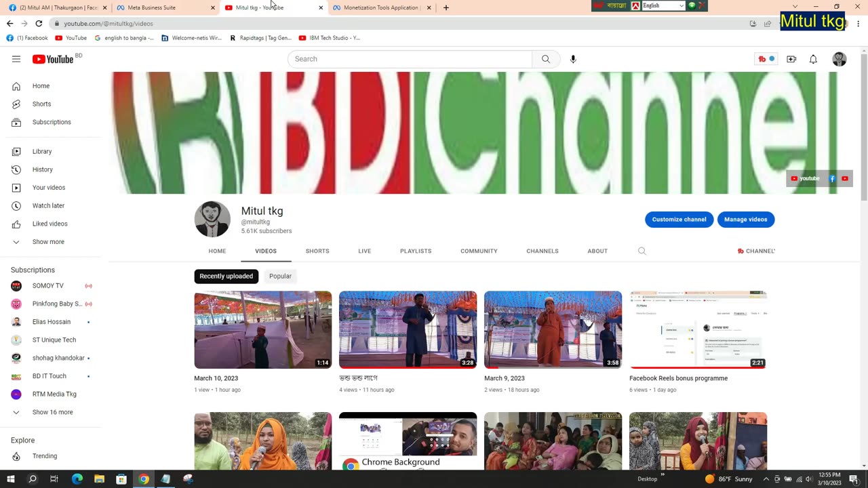Open the notifications bell

pyautogui.click(x=813, y=59)
